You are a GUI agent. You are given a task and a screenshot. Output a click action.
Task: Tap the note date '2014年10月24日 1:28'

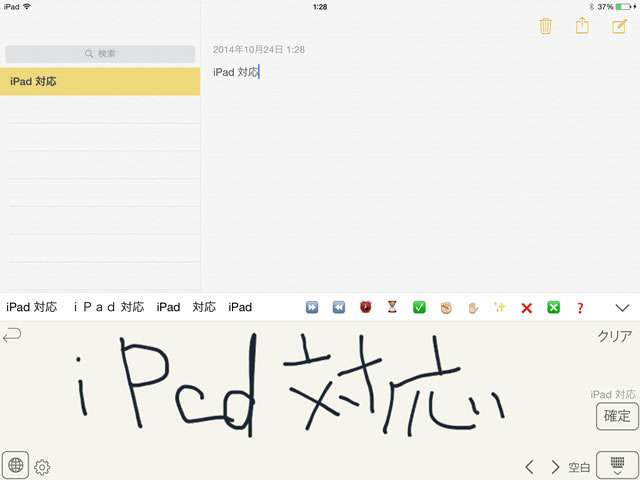[259, 50]
